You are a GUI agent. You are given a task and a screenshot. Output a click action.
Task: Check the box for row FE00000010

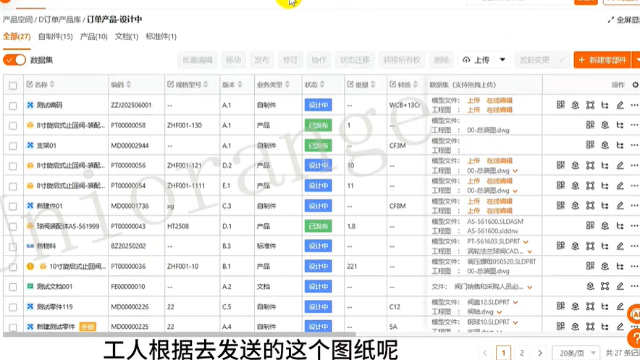point(13,287)
